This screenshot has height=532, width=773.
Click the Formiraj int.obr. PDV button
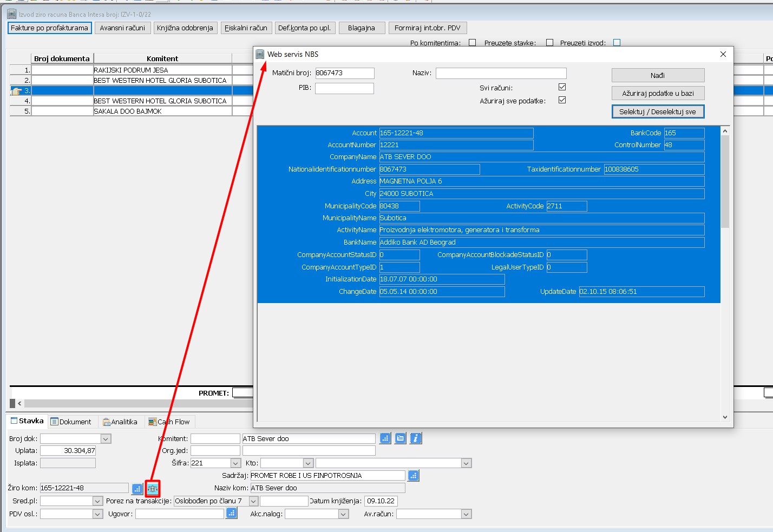428,28
